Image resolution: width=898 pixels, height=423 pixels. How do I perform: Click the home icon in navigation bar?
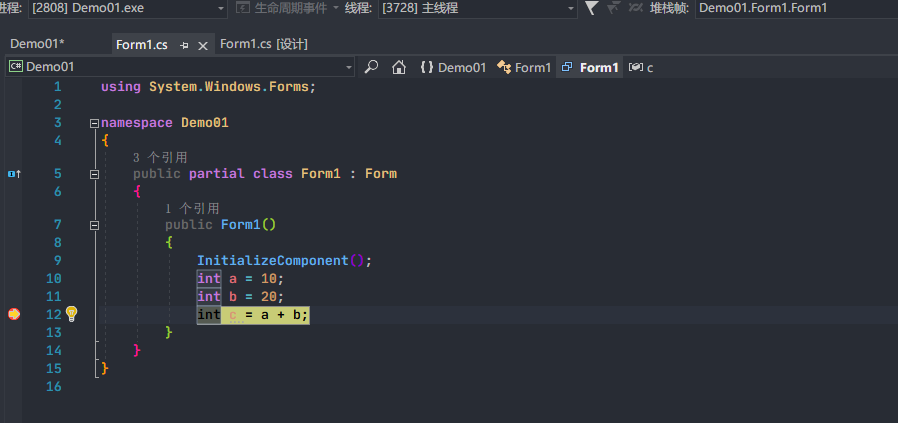(x=398, y=67)
